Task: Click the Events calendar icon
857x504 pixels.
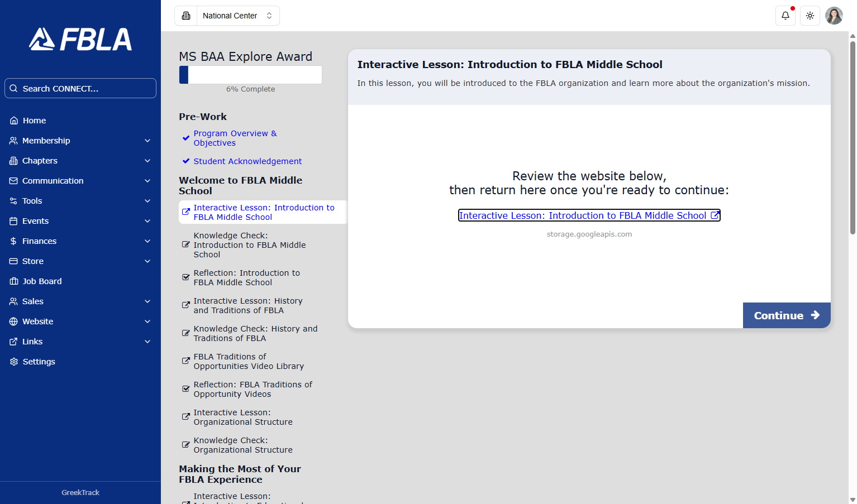Action: coord(13,221)
